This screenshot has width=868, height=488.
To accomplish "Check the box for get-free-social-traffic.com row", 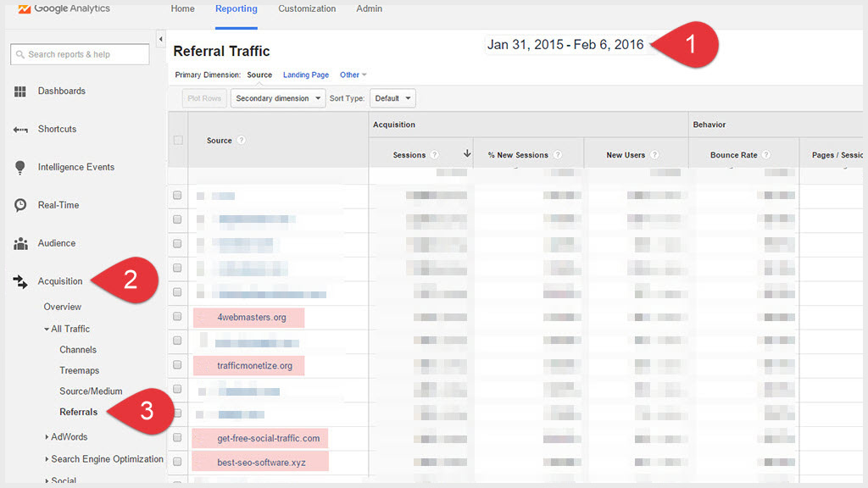I will pos(177,438).
